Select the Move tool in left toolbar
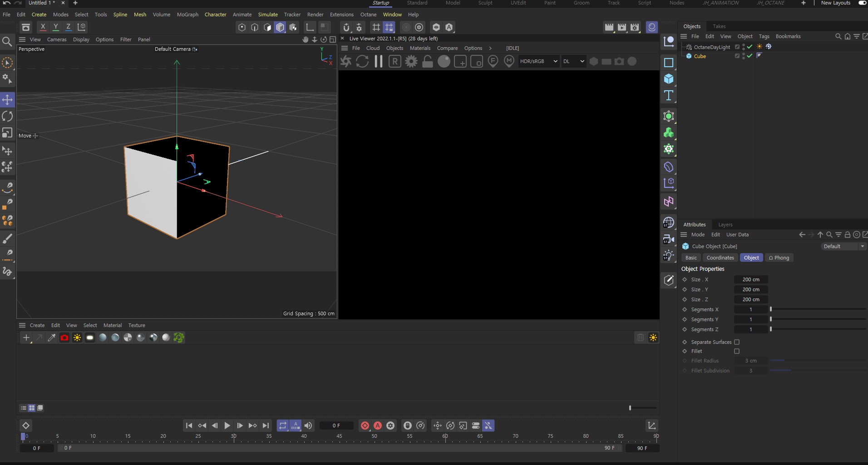 (7, 100)
